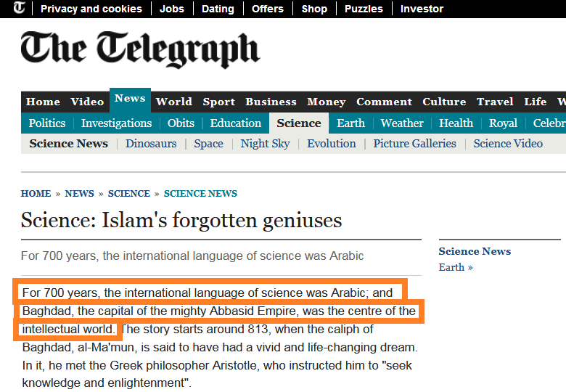The image size is (566, 392).
Task: Open the Privacy and cookies link
Action: (91, 9)
